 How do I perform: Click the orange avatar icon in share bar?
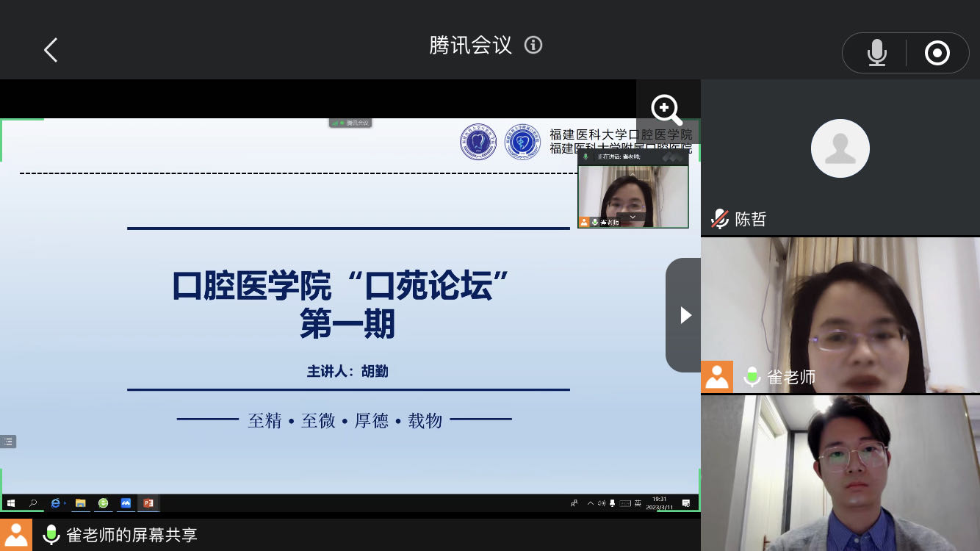(16, 535)
